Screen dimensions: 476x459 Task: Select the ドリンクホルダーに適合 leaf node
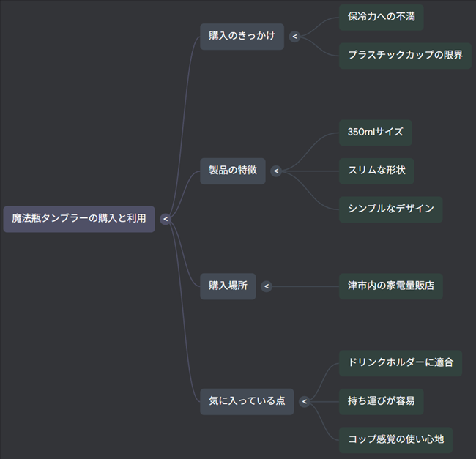coord(400,363)
